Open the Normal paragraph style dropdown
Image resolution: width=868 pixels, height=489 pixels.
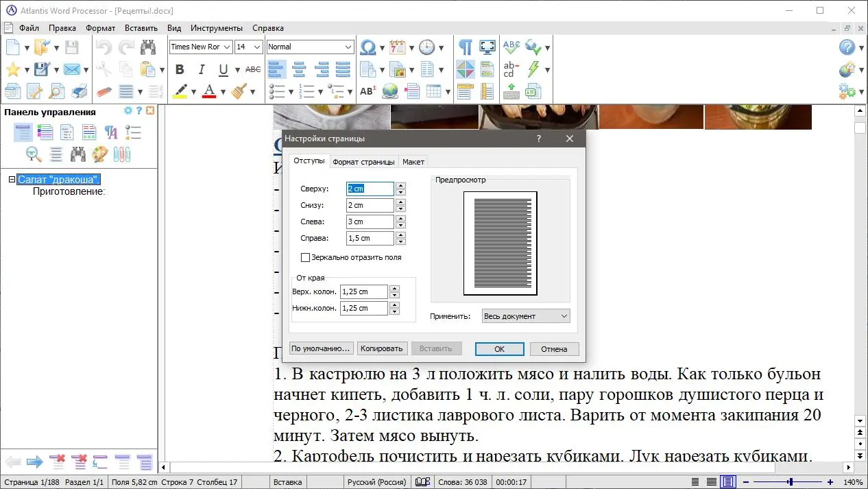pos(310,47)
